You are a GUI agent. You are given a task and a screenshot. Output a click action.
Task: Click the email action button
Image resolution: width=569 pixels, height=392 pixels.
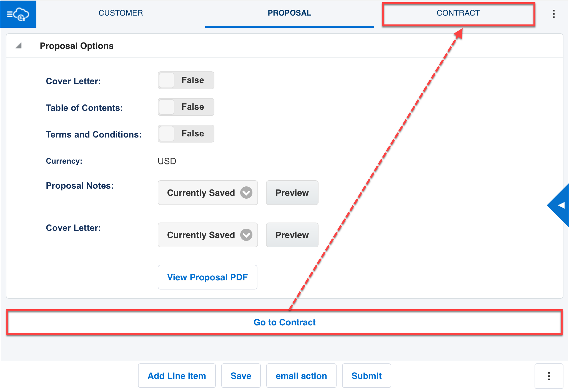point(301,376)
